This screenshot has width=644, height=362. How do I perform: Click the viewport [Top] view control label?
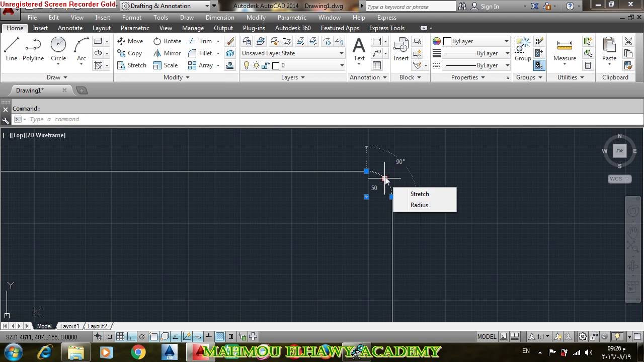point(18,135)
